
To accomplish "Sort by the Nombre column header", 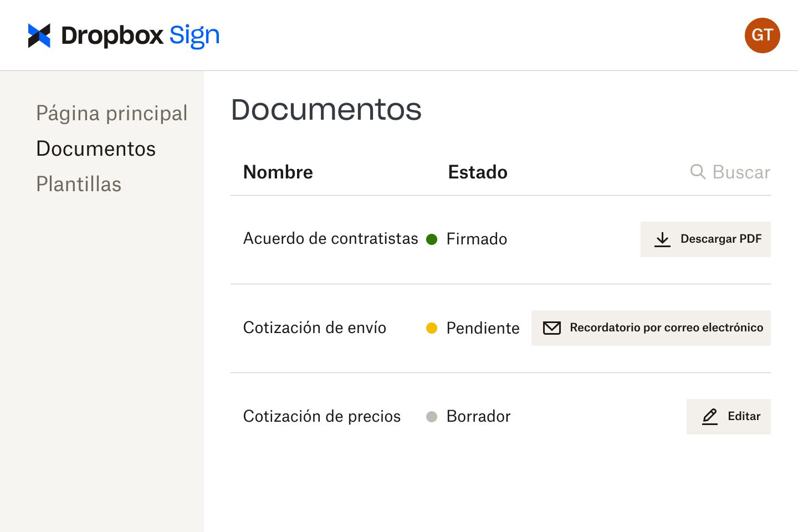I will [x=278, y=172].
